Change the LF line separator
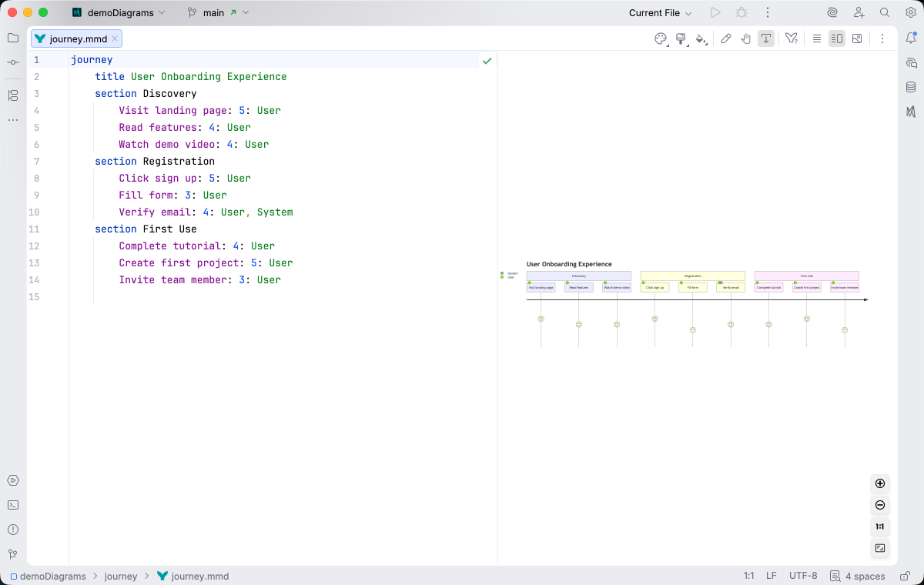 tap(772, 576)
